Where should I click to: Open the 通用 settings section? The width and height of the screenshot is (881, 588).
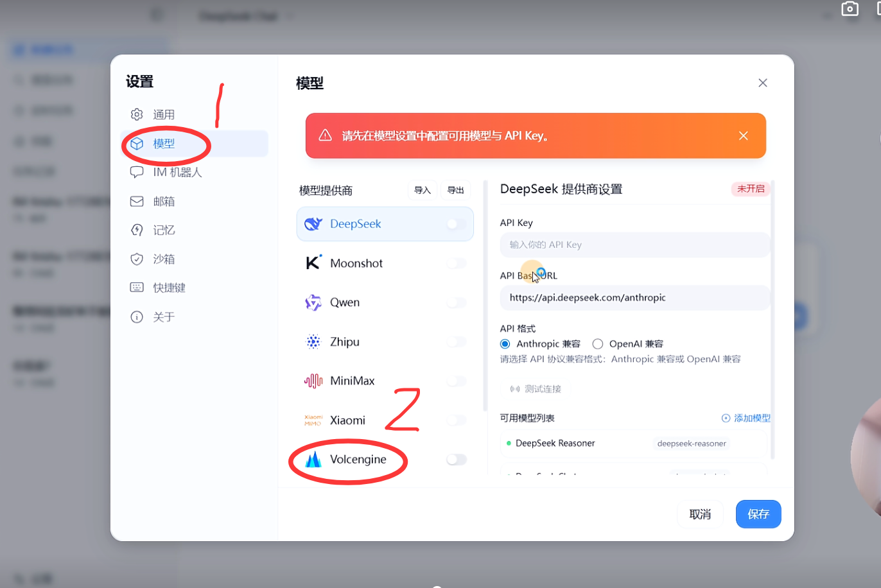[163, 115]
